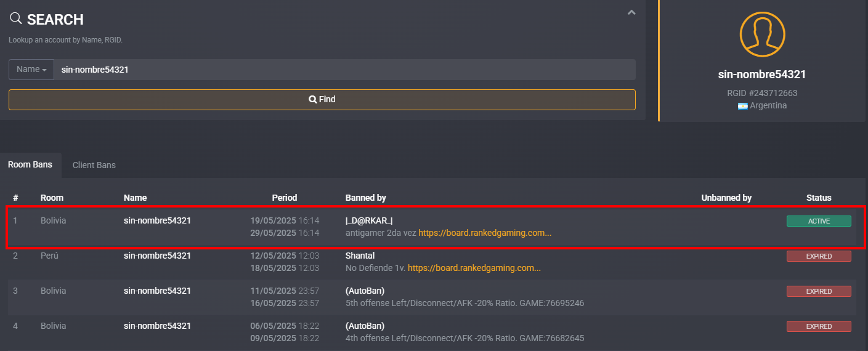Click the EXPIRED badge for the Perú ban
This screenshot has height=351, width=868.
819,256
